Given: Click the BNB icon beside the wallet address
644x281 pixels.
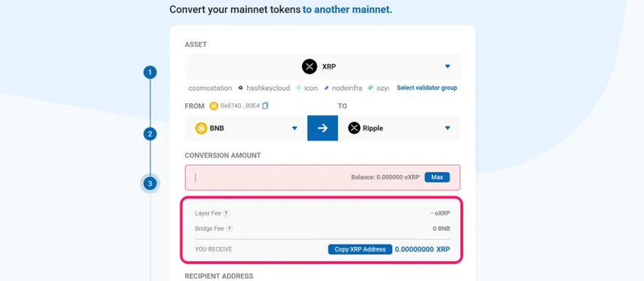Looking at the screenshot, I should [x=213, y=106].
